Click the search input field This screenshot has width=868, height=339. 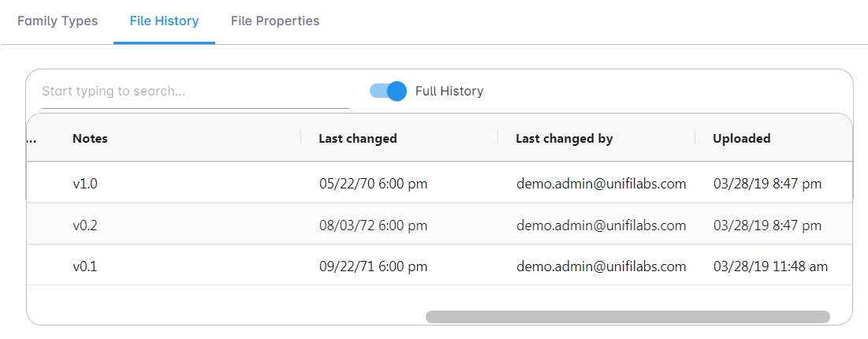click(195, 91)
